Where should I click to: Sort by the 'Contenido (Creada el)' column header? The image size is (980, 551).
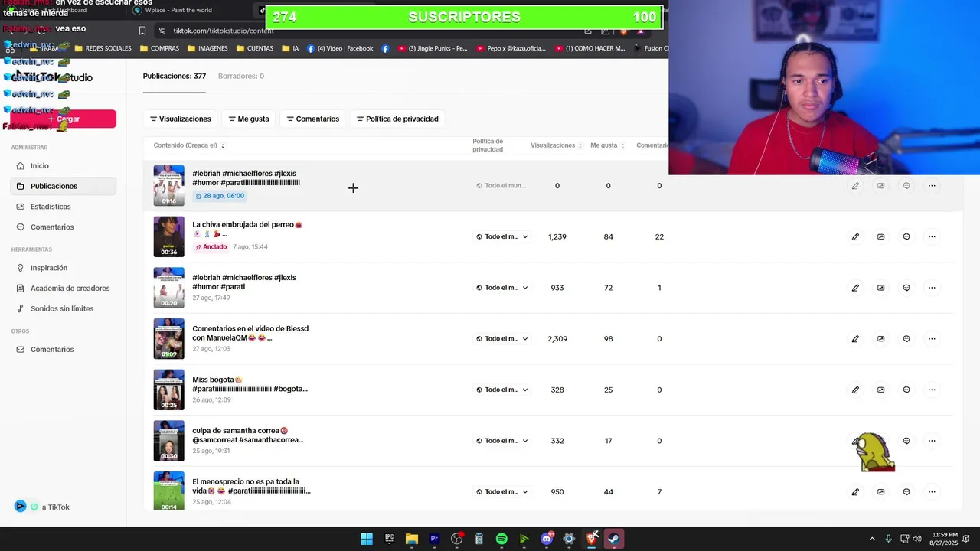point(189,145)
